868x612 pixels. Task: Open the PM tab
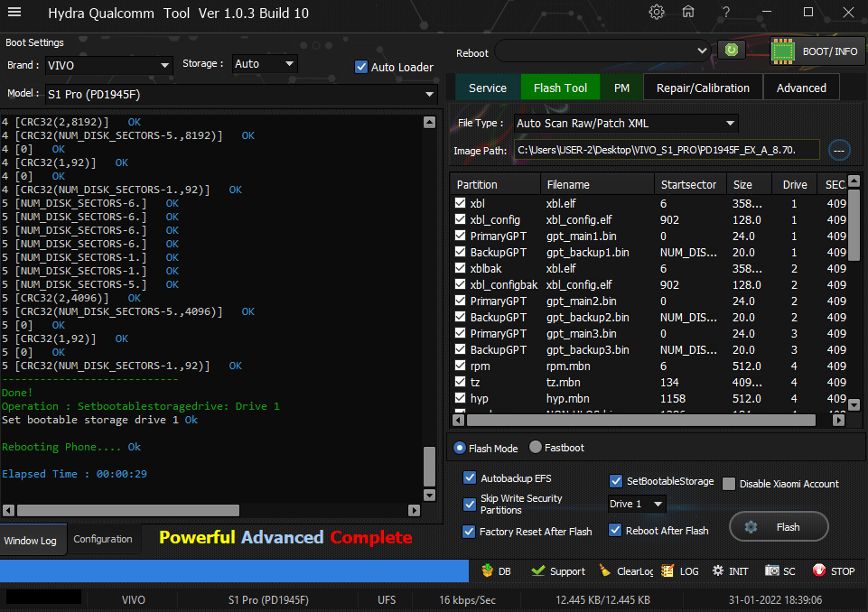[x=621, y=88]
